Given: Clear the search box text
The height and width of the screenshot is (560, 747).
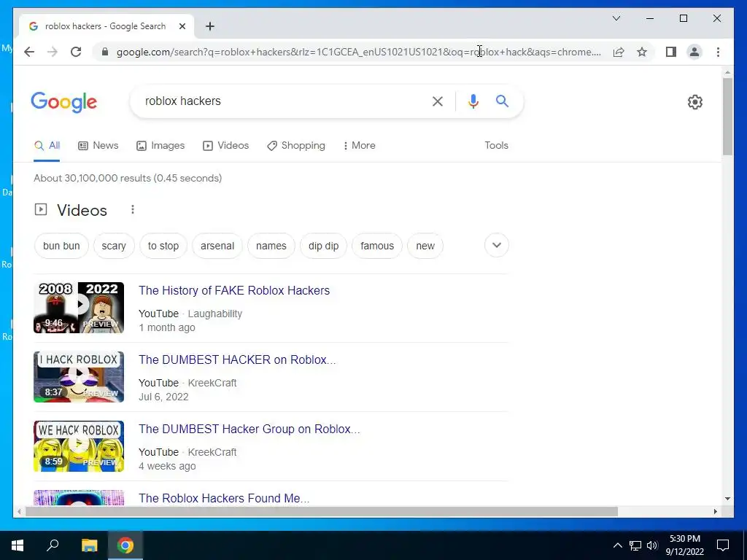Looking at the screenshot, I should pyautogui.click(x=438, y=101).
